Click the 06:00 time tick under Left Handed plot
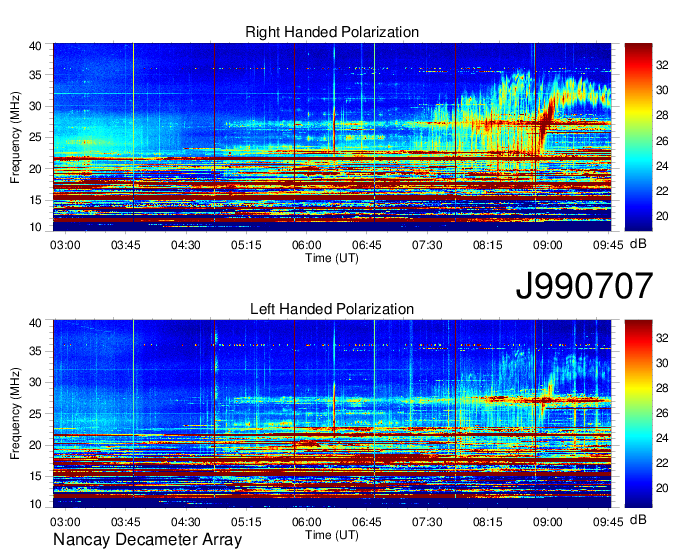 307,522
